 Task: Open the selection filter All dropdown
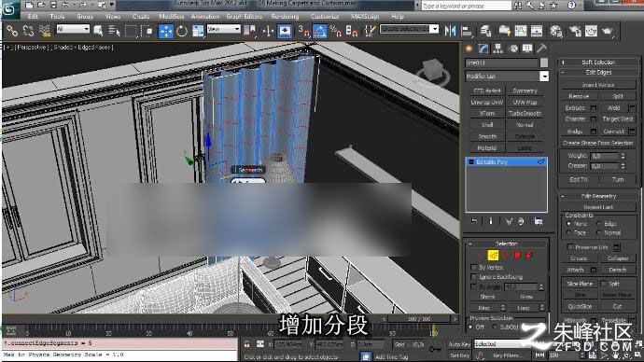click(x=73, y=29)
